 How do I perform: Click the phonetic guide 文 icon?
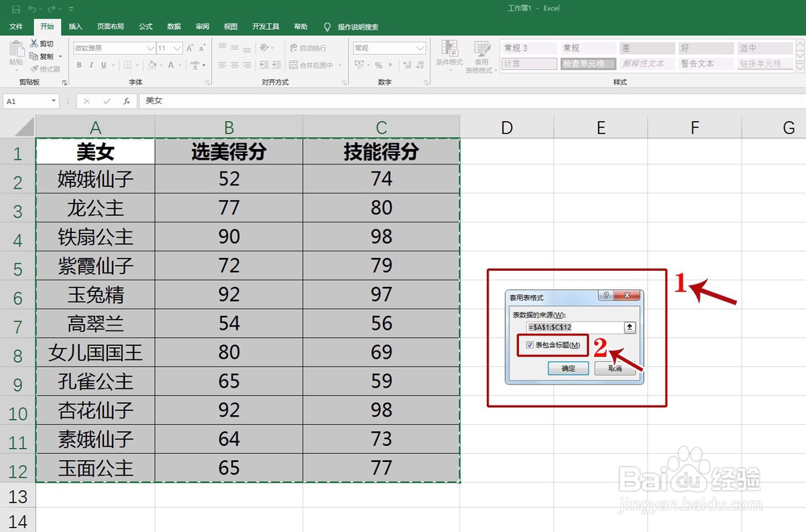click(x=195, y=65)
